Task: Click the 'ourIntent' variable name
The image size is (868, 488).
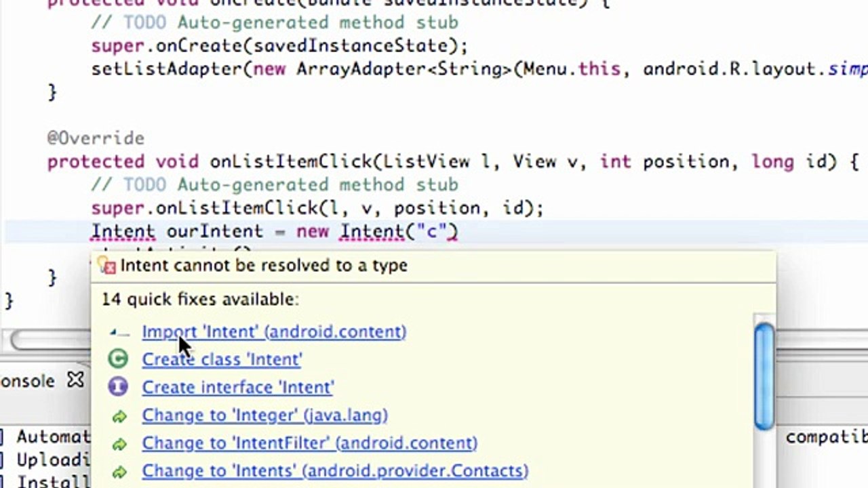Action: [215, 232]
